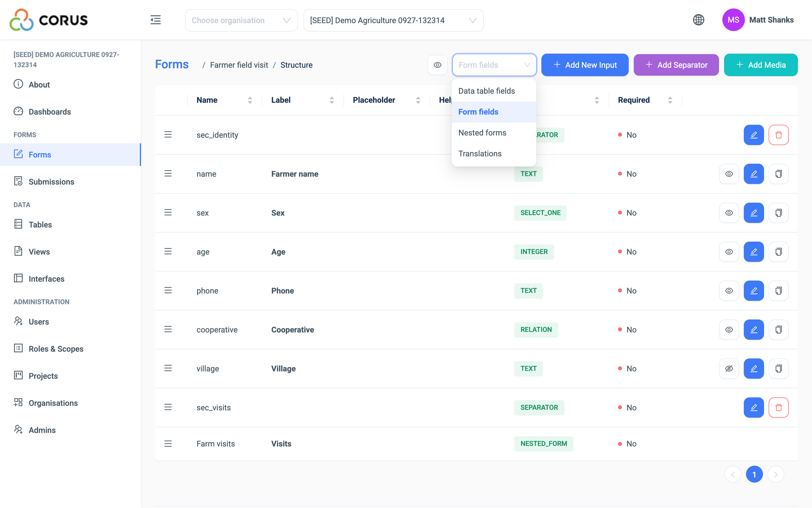The height and width of the screenshot is (508, 812).
Task: Click Add Media button
Action: 760,65
